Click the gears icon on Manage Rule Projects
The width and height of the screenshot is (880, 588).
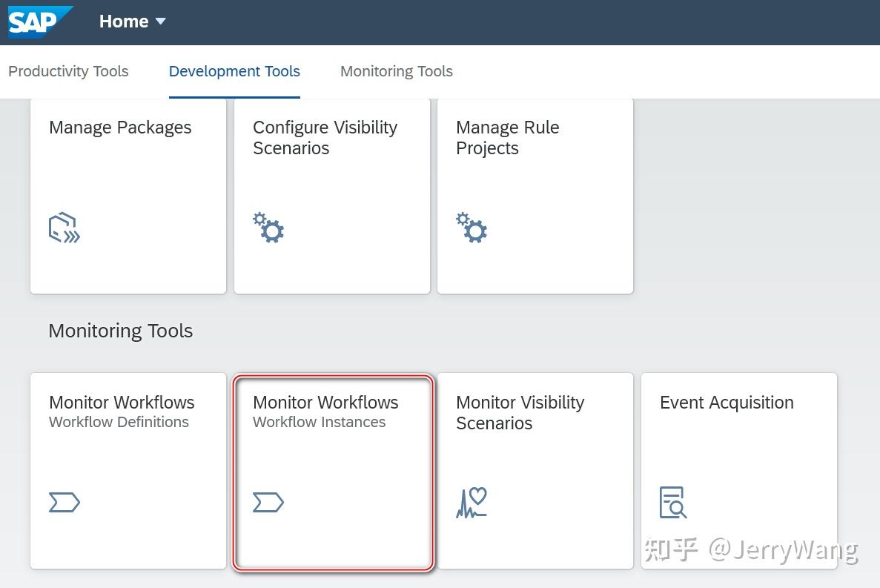pos(472,228)
